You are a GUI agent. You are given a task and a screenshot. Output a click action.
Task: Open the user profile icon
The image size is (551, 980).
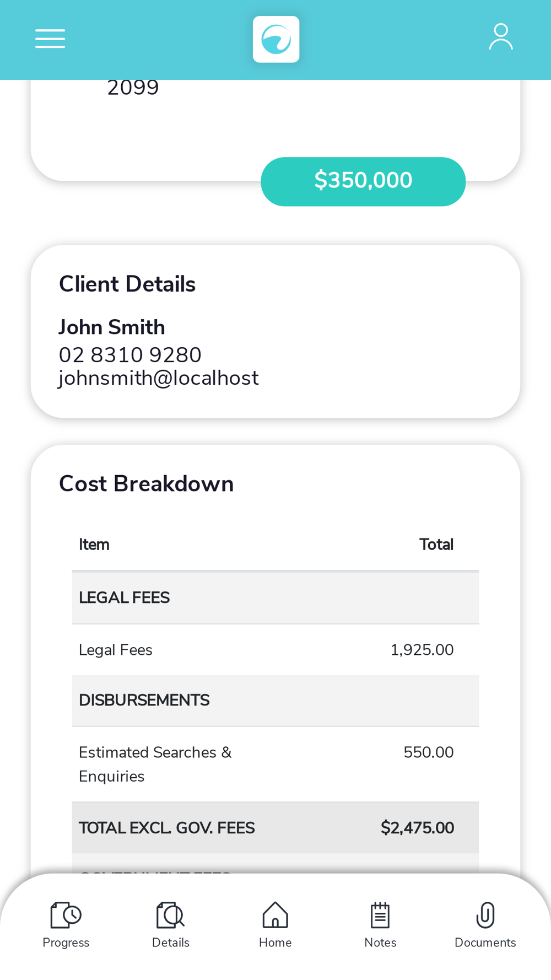[x=501, y=37]
